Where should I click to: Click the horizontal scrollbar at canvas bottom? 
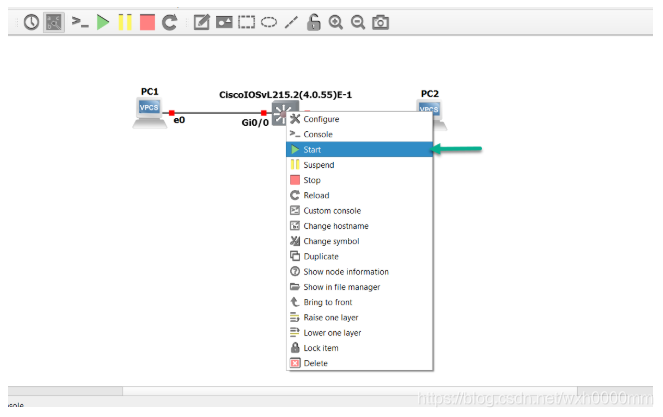(x=350, y=391)
